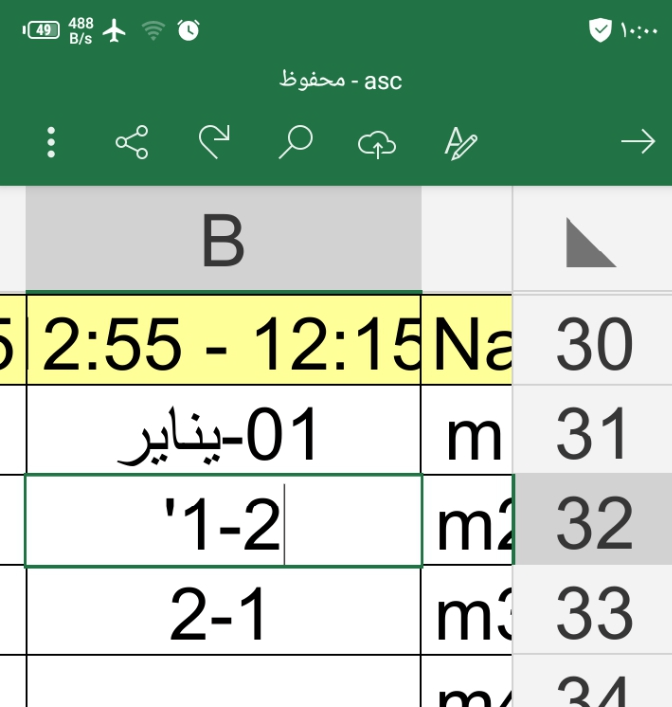Select row 30 header
Viewport: 672px width, 707px height.
coord(594,343)
